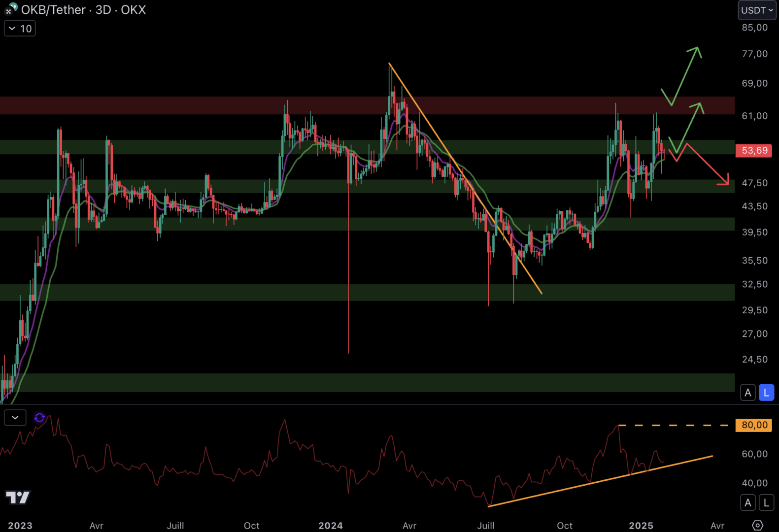This screenshot has height=532, width=779.
Task: Toggle the blue L log scale button
Action: pyautogui.click(x=766, y=393)
